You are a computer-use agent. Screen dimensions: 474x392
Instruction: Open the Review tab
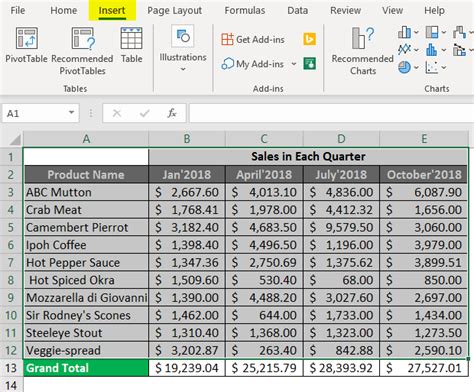(346, 10)
